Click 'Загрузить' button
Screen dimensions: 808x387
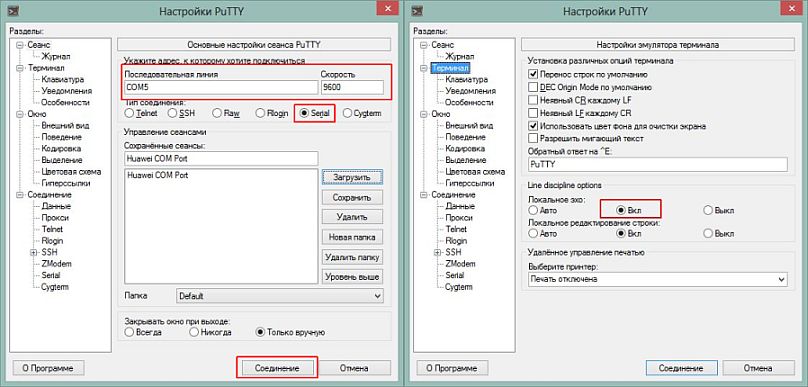click(352, 177)
